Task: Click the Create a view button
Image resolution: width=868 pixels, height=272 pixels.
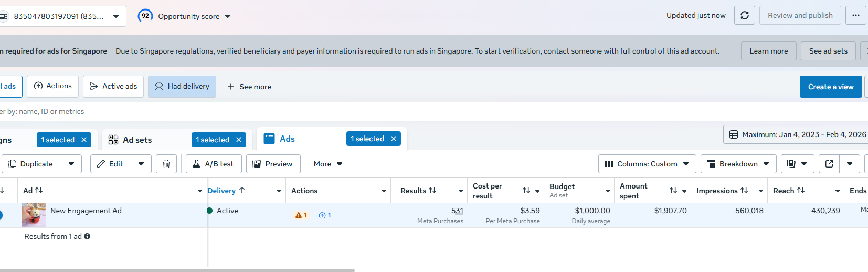Action: (x=830, y=87)
